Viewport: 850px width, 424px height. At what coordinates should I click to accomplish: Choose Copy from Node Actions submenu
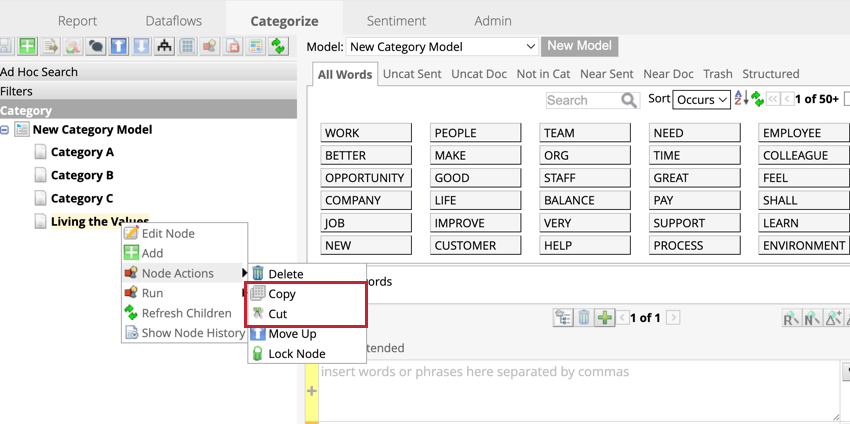coord(282,294)
